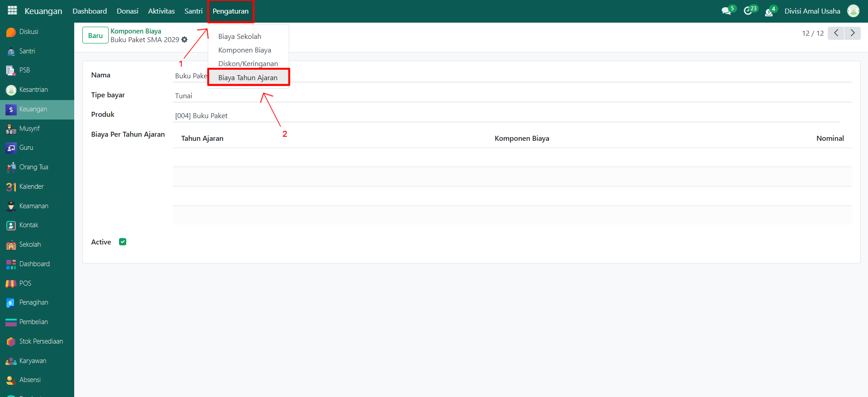The height and width of the screenshot is (397, 868).
Task: Open the Produk field showing Buku Paket
Action: (507, 116)
